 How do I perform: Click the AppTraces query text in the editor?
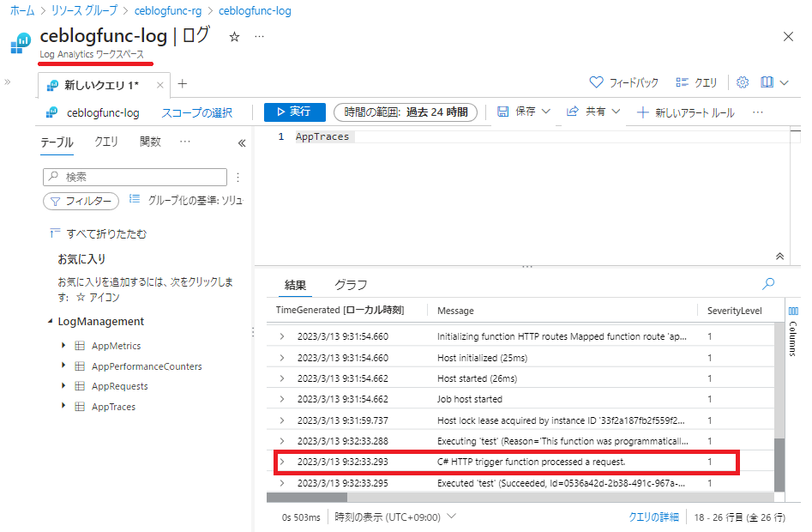pos(322,136)
